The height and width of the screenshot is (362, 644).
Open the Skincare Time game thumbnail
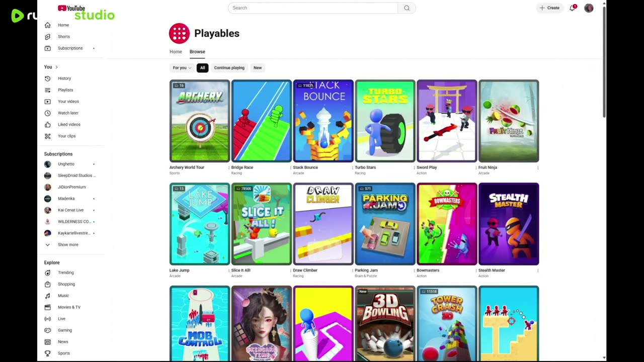[x=262, y=323]
